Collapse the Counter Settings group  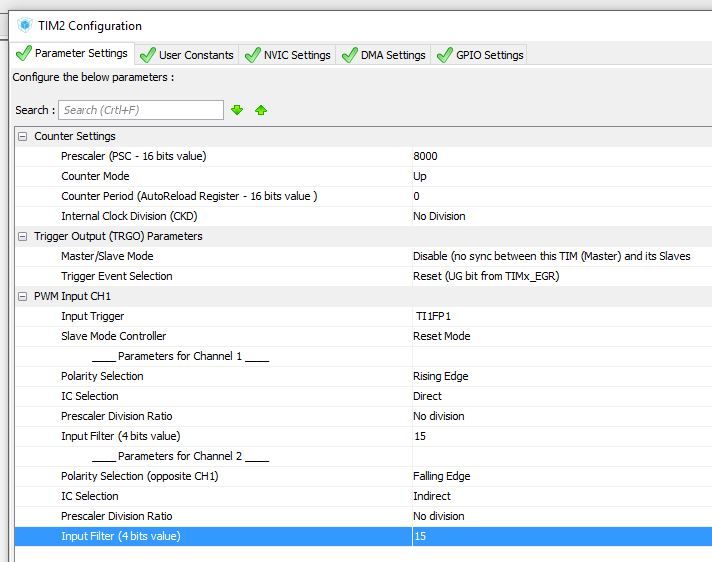click(x=22, y=136)
